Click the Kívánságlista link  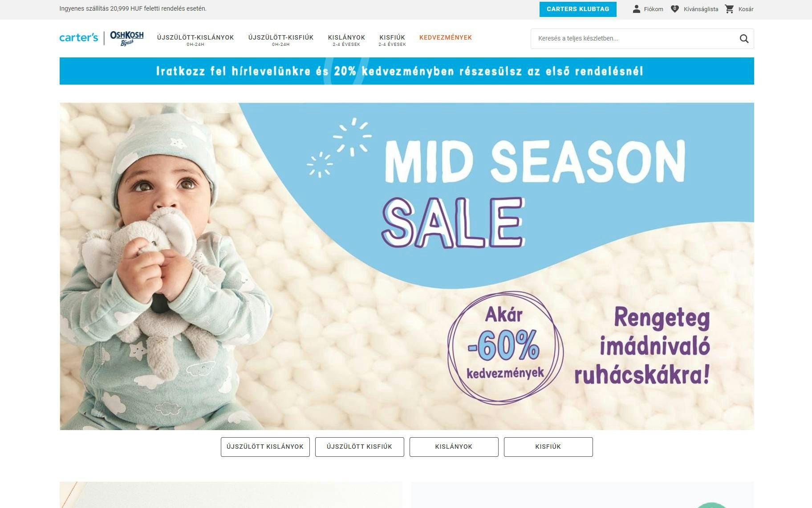(x=701, y=9)
